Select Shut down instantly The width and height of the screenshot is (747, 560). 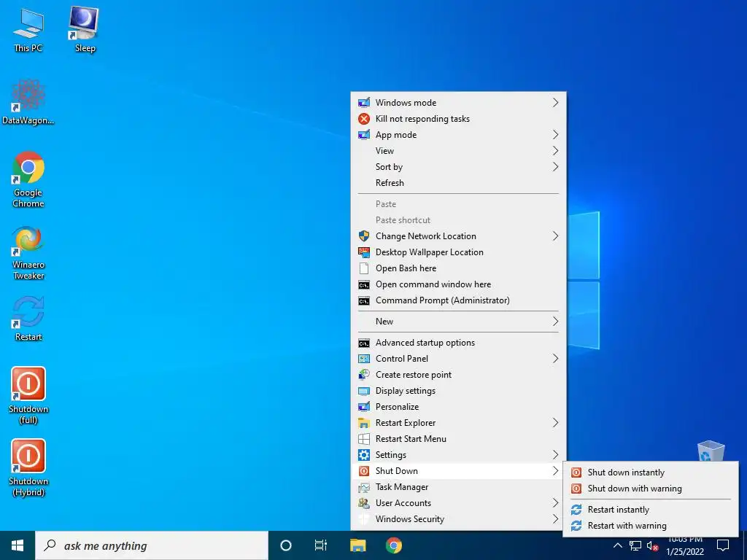click(x=651, y=472)
